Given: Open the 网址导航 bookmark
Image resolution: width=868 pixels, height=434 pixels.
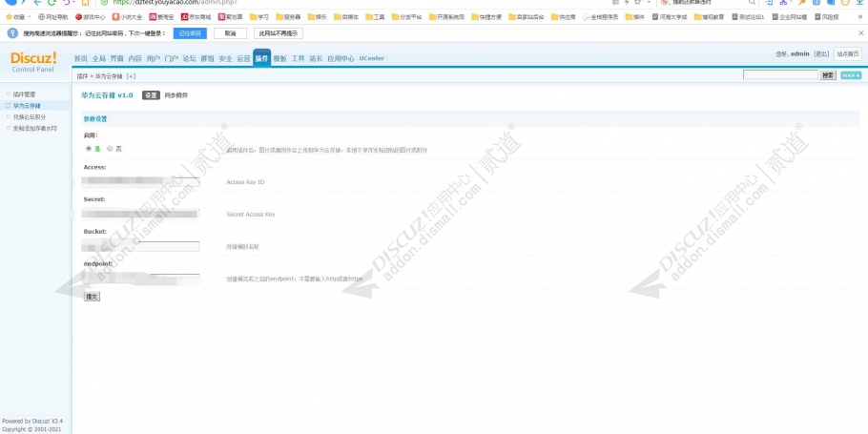Looking at the screenshot, I should (x=53, y=17).
